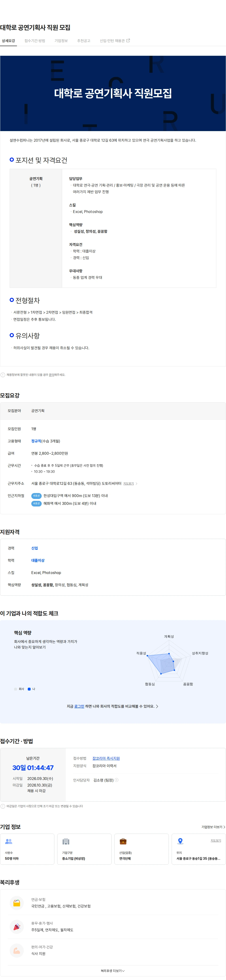The image size is (226, 980).
Task: Open 기업정보 더보기 link
Action: pos(213,827)
